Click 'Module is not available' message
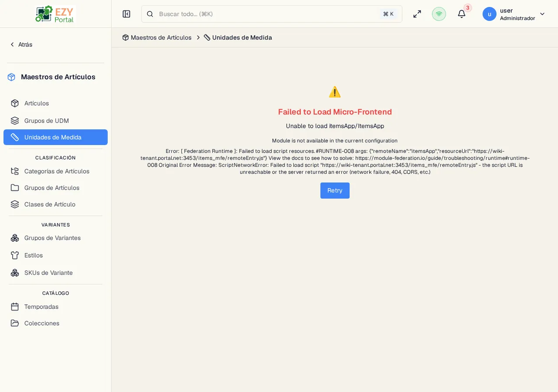 coord(335,141)
